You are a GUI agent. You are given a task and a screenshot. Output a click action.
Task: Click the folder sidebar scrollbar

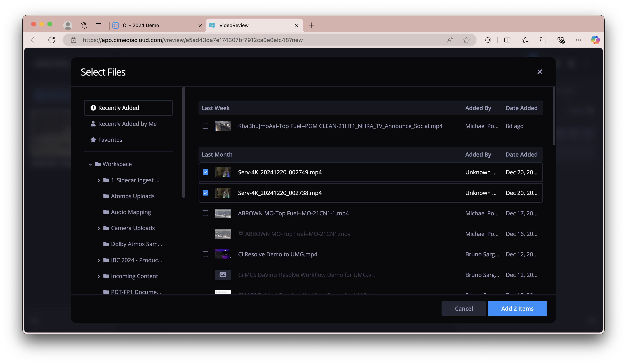click(x=184, y=142)
